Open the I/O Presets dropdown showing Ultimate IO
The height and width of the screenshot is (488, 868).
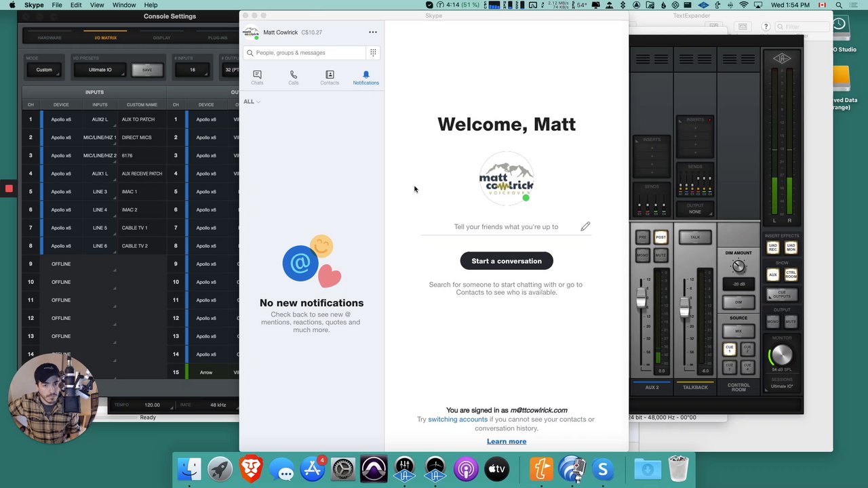[100, 70]
